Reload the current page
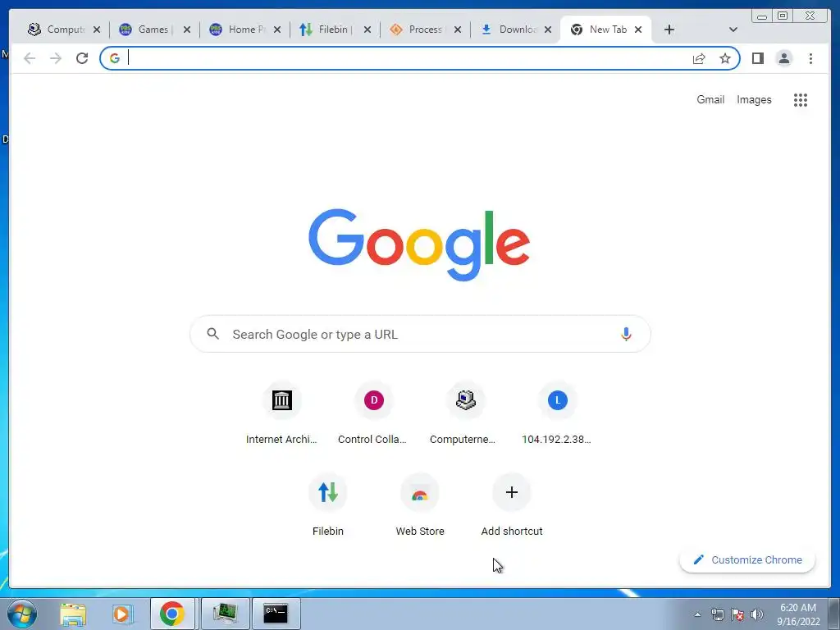 [82, 58]
